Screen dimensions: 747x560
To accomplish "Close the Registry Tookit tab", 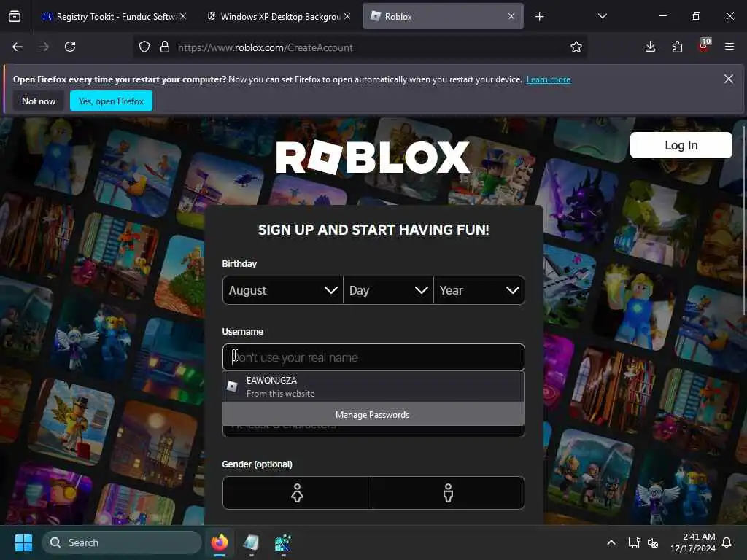I will click(x=183, y=16).
